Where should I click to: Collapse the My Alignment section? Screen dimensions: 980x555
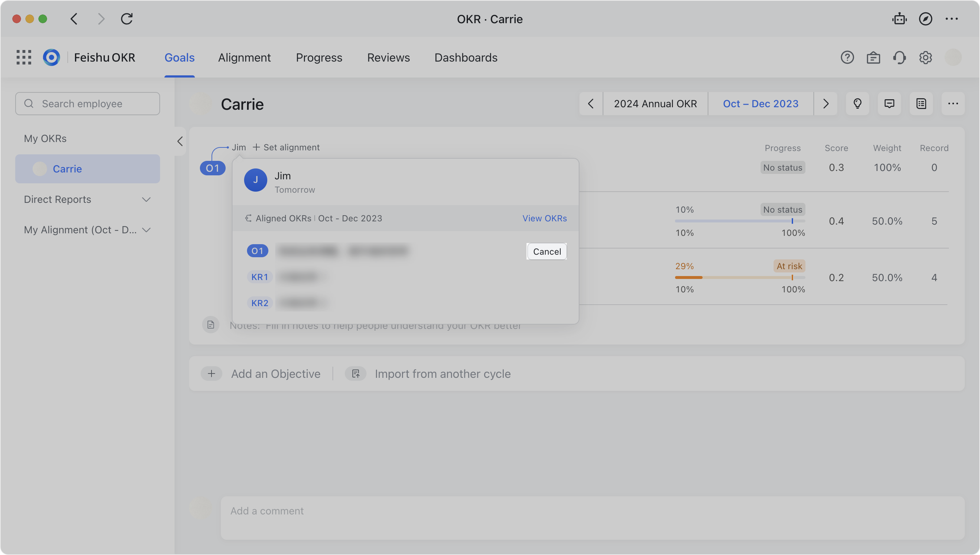click(147, 230)
